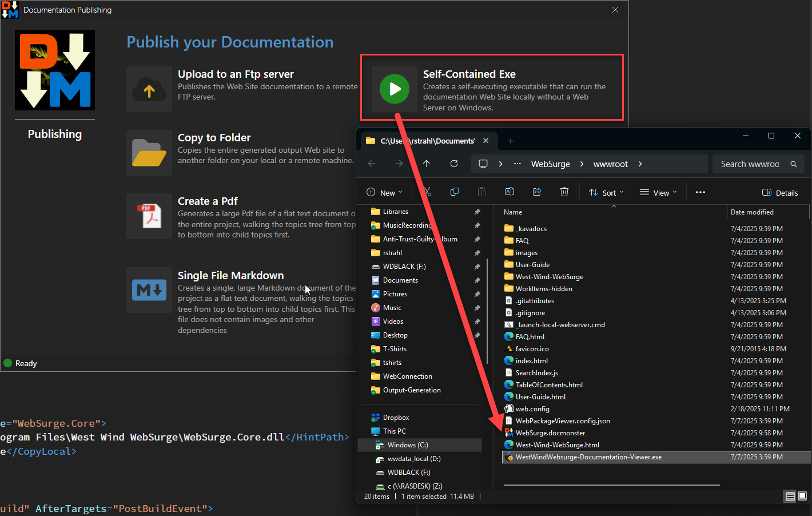
Task: Open the New dropdown in Explorer
Action: pyautogui.click(x=384, y=193)
